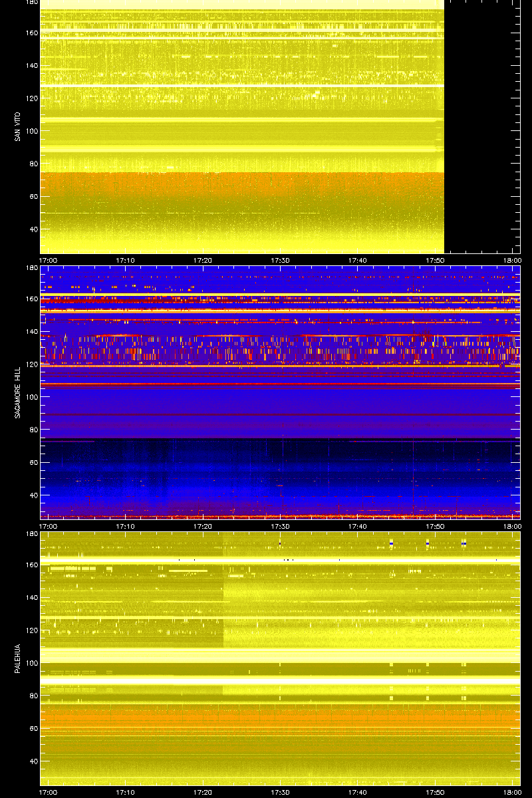
Task: Click 18:00 time label under San Vito plot
Action: (x=512, y=260)
